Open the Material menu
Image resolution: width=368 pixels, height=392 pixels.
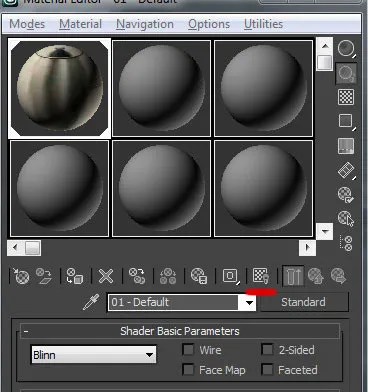(81, 24)
